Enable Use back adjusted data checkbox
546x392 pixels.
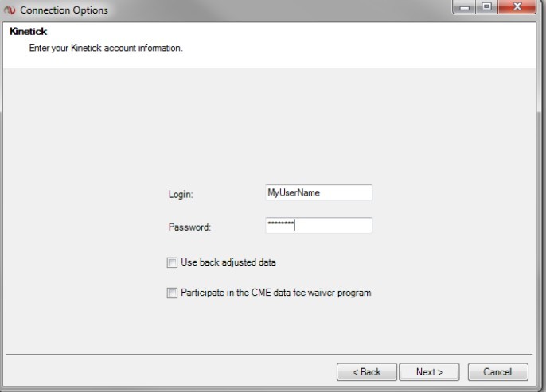tap(172, 262)
